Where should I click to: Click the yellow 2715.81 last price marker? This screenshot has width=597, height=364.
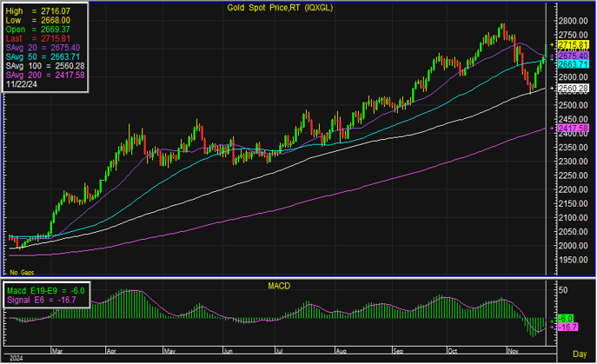[x=574, y=43]
